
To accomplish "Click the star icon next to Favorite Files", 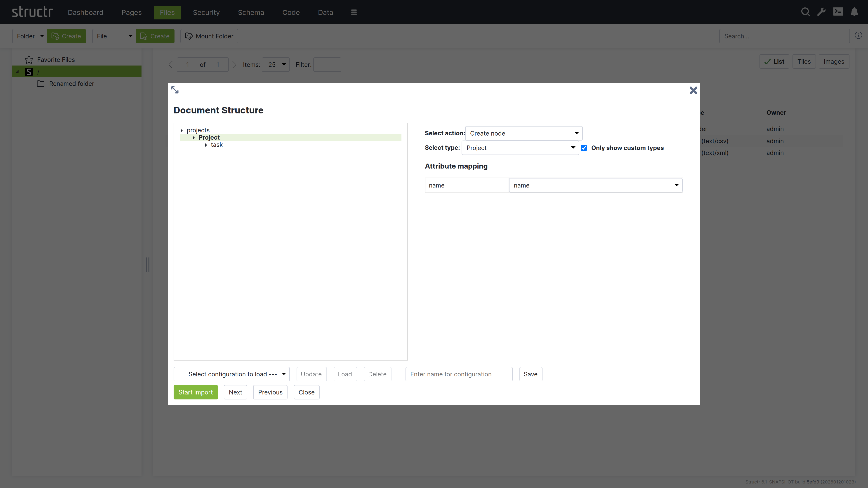I will pos(29,59).
